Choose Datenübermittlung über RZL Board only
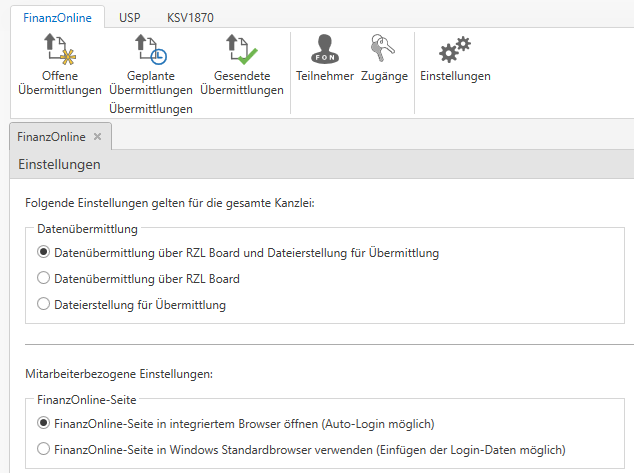634x473 pixels. 44,279
